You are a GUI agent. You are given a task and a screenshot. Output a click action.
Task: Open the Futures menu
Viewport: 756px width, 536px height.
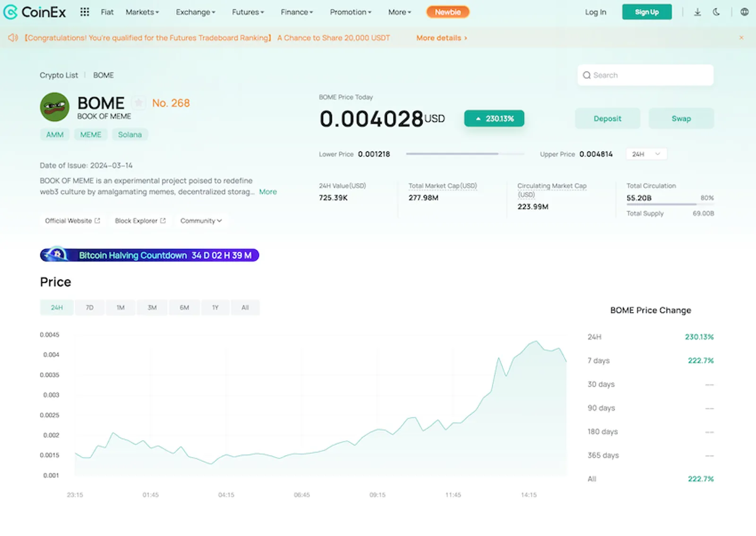tap(248, 12)
